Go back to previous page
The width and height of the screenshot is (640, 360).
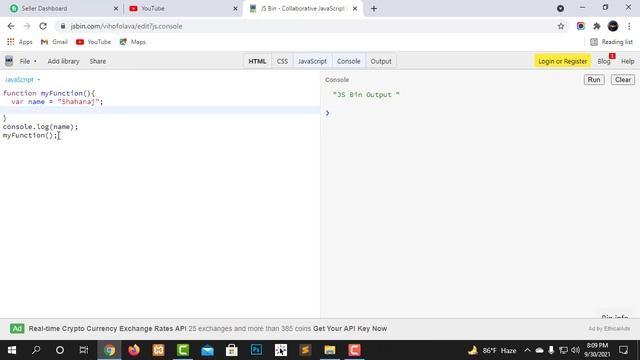(x=11, y=26)
